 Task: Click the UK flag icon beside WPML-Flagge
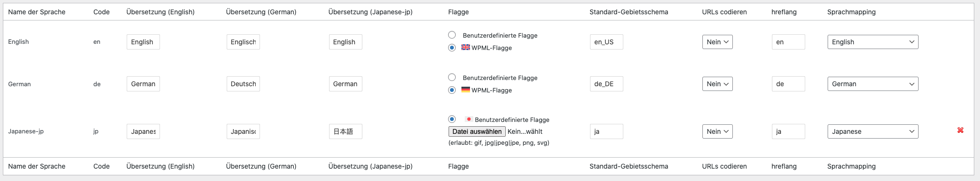click(466, 47)
